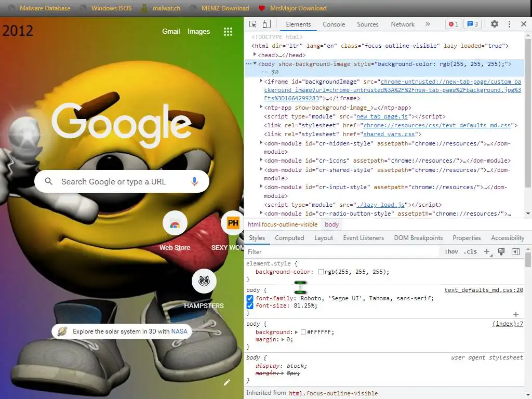Open the PH shortcut tile
This screenshot has width=532, height=399.
point(233,223)
